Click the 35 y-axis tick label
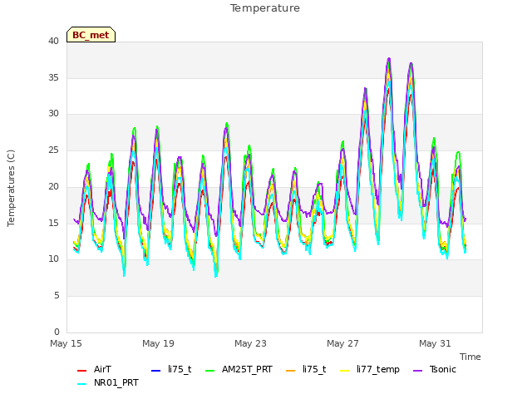 (53, 77)
